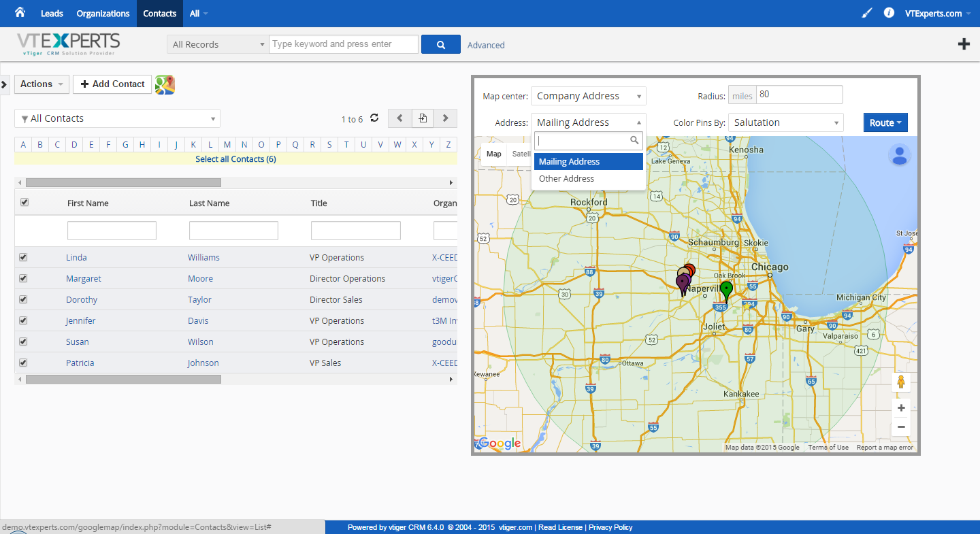Uncheck the Linda Williams row checkbox
This screenshot has width=980, height=534.
coord(23,257)
